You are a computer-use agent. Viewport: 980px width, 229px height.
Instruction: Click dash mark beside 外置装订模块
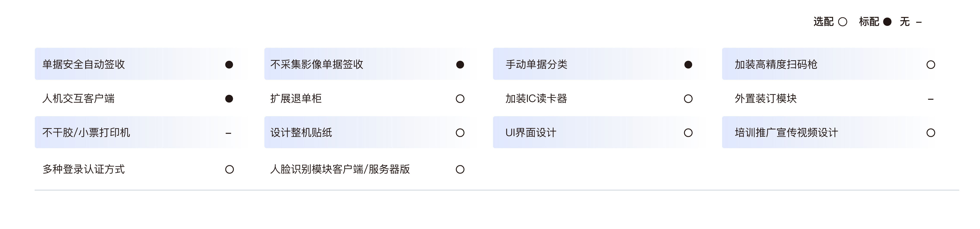click(x=931, y=99)
